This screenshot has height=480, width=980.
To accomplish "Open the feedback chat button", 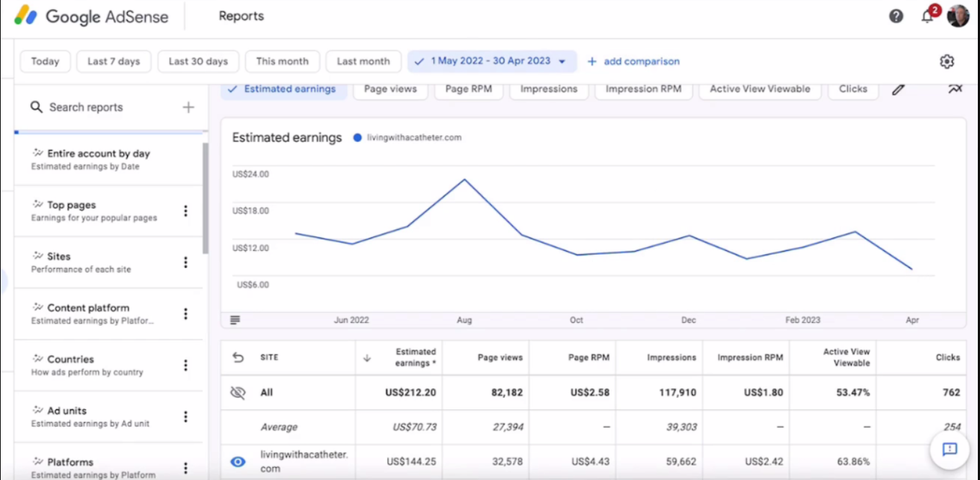I will [x=950, y=450].
